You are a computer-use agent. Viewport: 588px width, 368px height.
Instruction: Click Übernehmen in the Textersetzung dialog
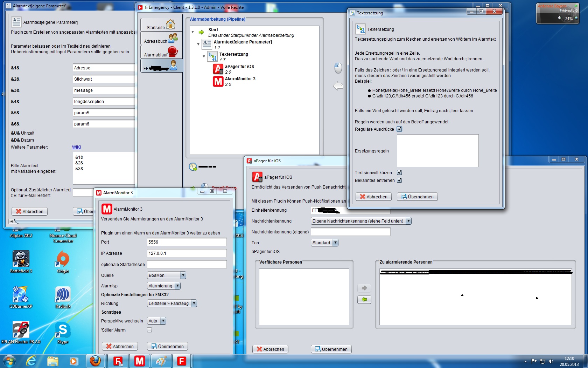[x=417, y=197]
